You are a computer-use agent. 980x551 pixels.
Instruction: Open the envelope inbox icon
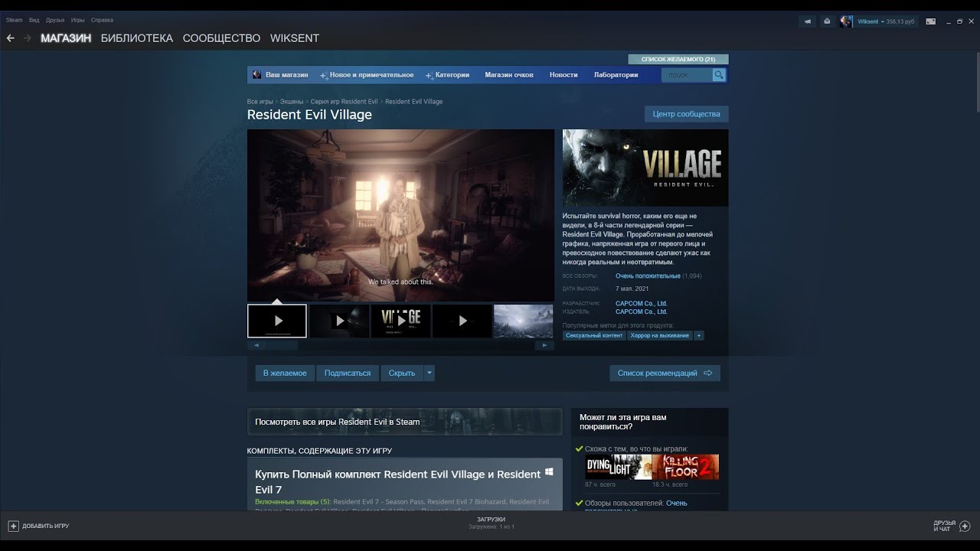pos(827,21)
